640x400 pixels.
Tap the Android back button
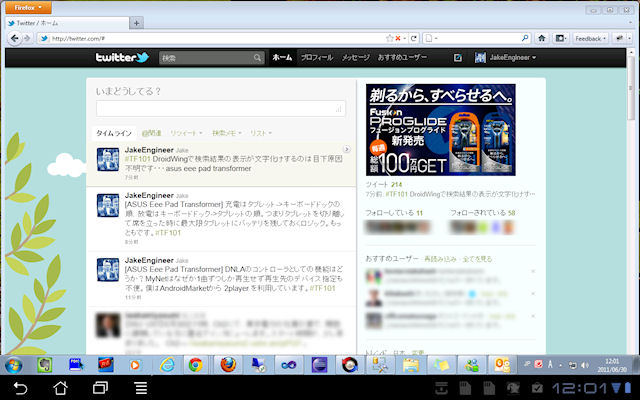tap(20, 388)
